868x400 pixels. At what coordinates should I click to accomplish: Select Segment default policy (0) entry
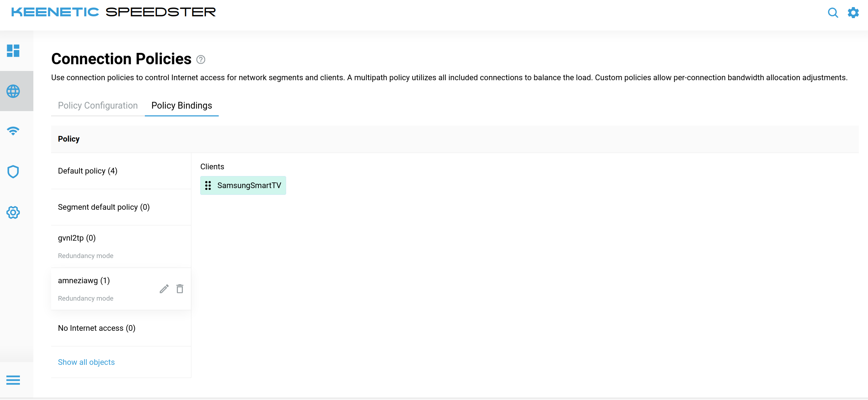point(104,207)
